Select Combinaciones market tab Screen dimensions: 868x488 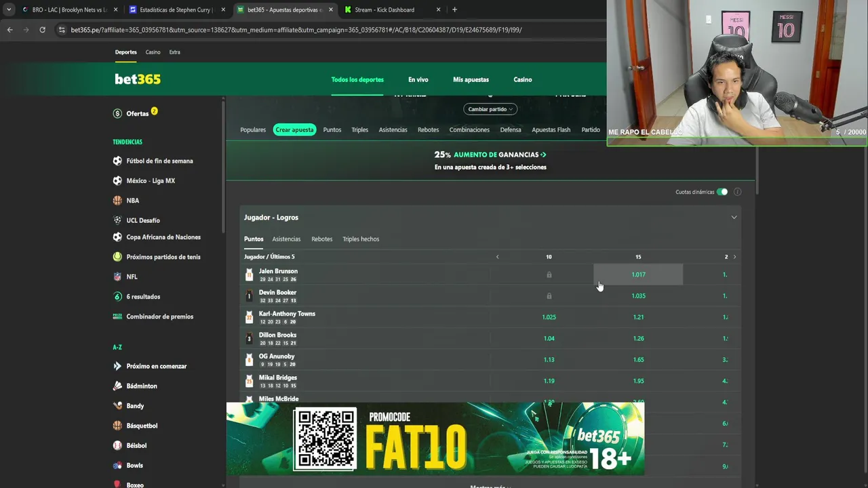click(x=469, y=129)
